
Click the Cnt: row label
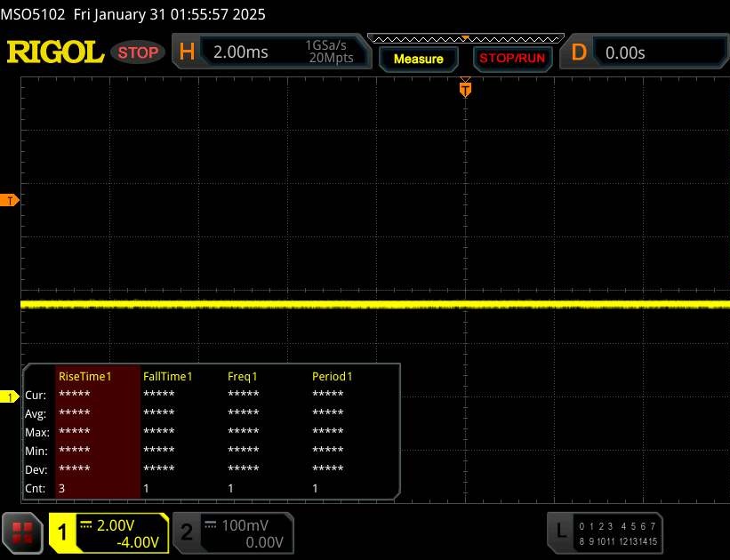point(36,488)
